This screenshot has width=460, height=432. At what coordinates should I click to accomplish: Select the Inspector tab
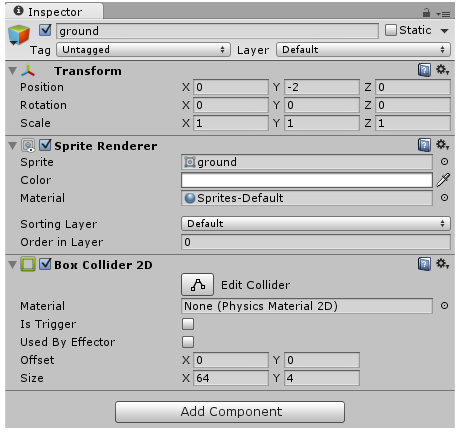pyautogui.click(x=55, y=12)
